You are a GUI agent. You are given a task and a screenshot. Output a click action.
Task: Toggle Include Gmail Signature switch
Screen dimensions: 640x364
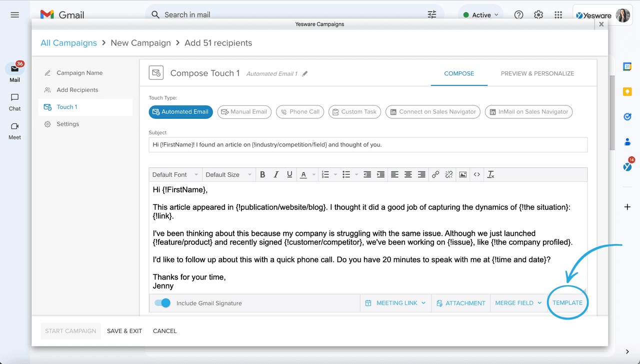point(162,303)
